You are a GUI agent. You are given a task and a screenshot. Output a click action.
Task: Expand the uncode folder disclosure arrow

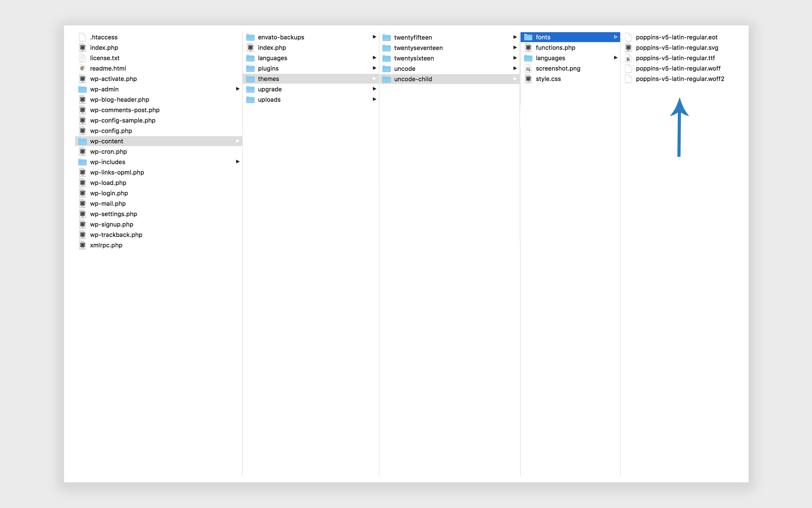515,69
